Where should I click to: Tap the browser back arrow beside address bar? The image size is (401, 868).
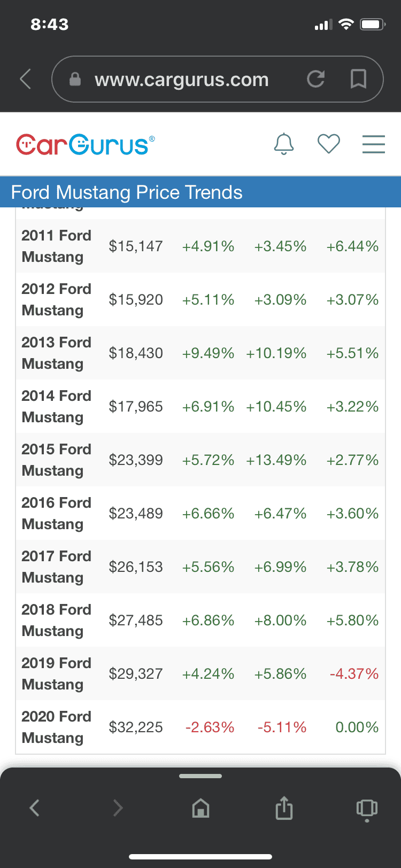pyautogui.click(x=25, y=79)
